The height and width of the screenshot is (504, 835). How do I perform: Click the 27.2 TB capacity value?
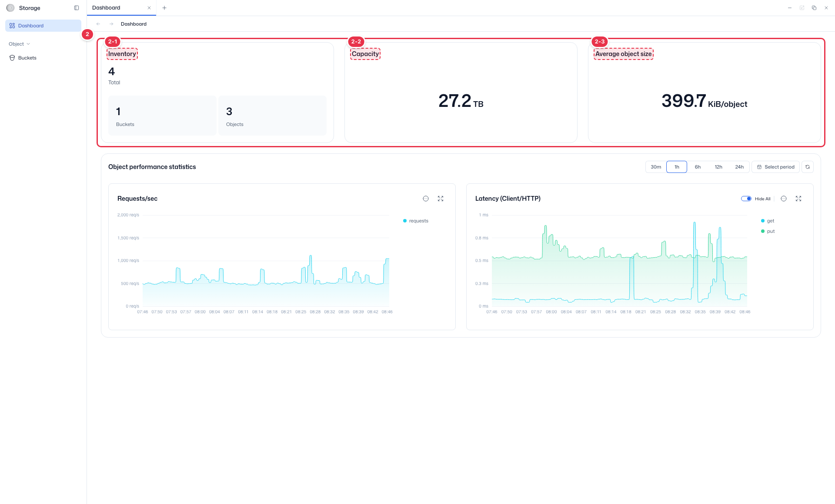461,101
